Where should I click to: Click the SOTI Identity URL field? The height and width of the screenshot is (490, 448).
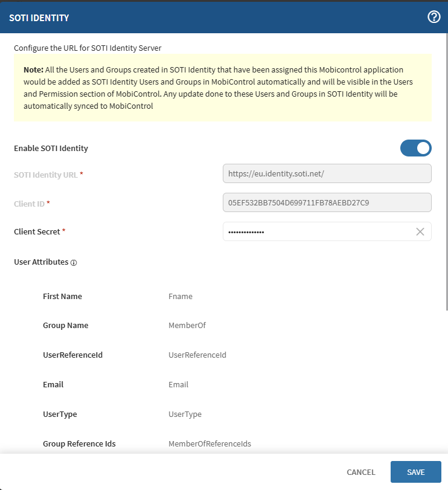click(327, 173)
